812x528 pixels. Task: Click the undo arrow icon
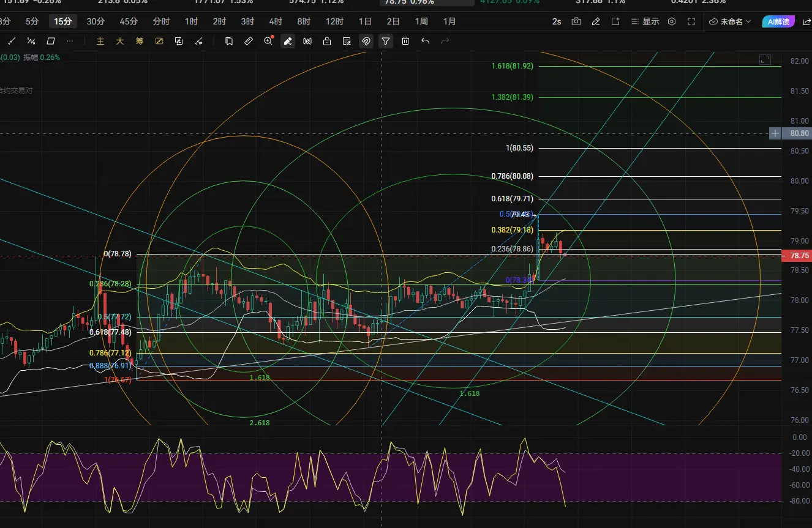point(425,41)
